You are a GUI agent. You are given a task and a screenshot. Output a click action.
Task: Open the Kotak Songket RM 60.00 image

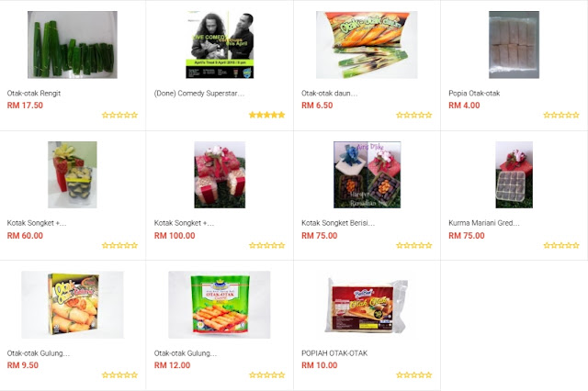[73, 174]
